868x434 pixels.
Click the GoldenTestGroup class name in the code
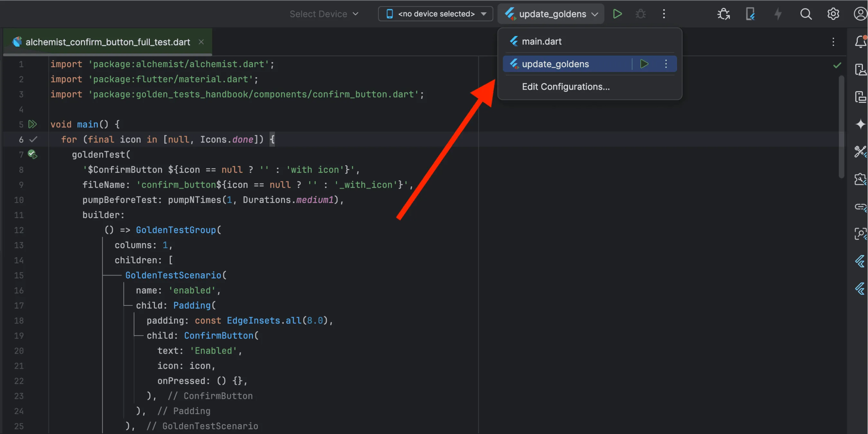[x=176, y=230]
